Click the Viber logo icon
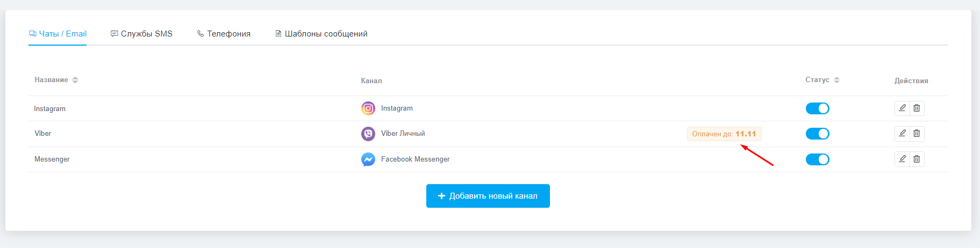Screen dimensions: 980x248 tap(368, 134)
